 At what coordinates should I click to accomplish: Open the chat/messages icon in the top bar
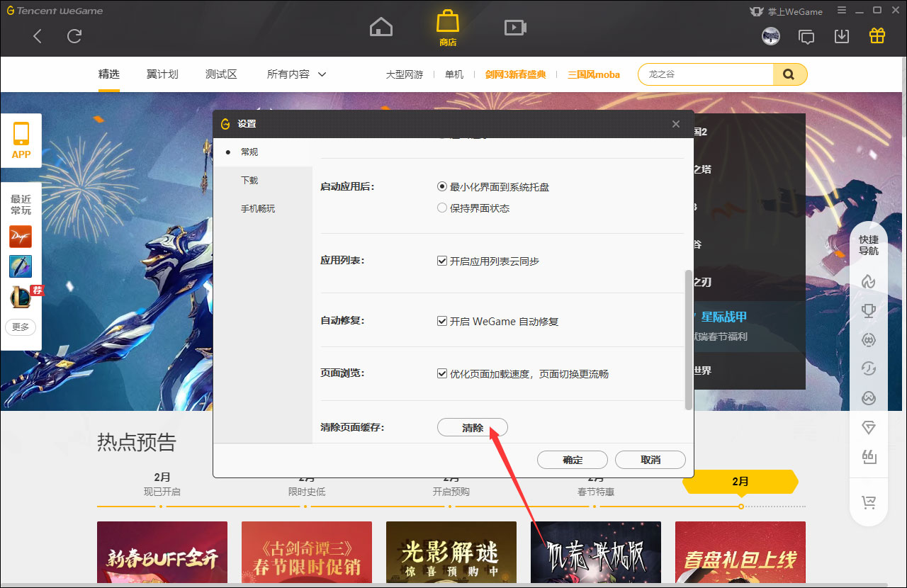806,35
